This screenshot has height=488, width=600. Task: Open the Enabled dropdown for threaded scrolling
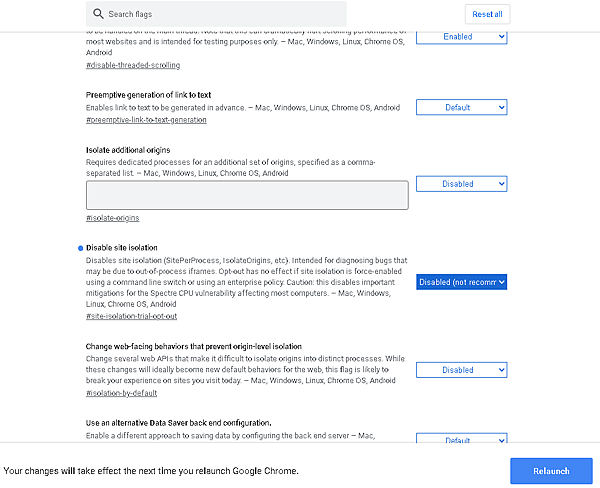[462, 36]
